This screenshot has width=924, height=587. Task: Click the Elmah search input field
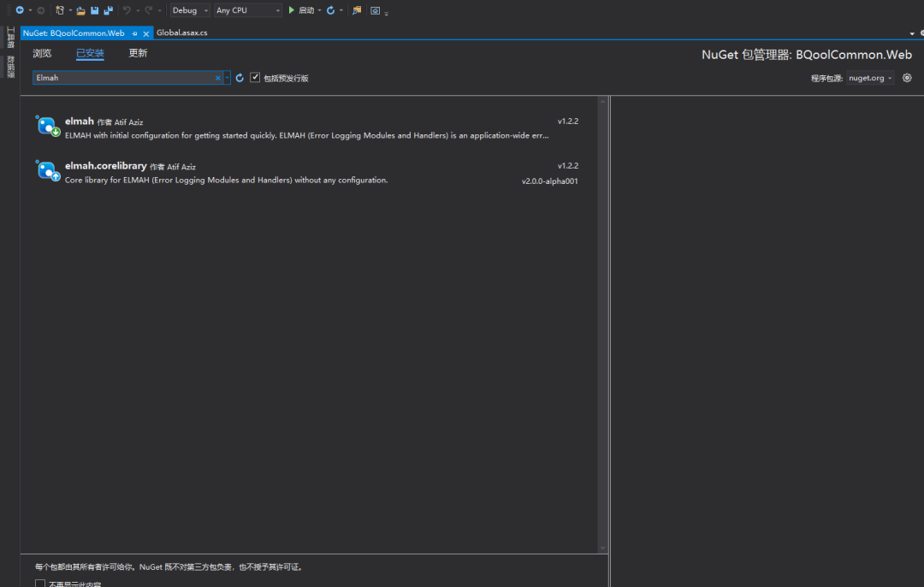click(x=124, y=78)
